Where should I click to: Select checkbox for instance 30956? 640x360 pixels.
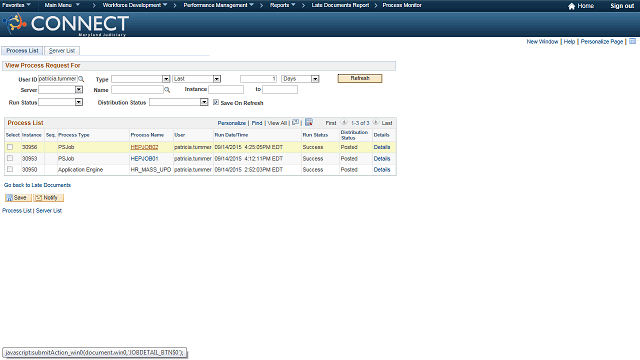tap(10, 147)
